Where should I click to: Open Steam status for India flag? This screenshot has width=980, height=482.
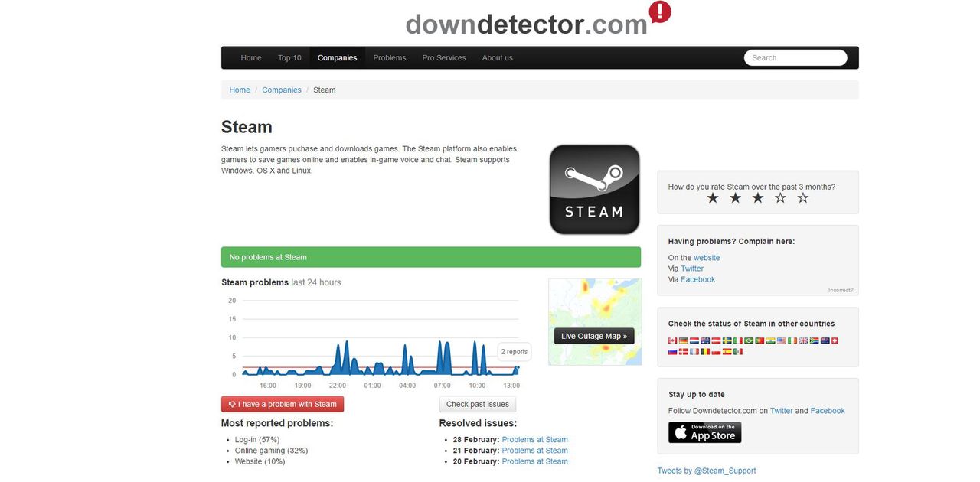[x=771, y=340]
